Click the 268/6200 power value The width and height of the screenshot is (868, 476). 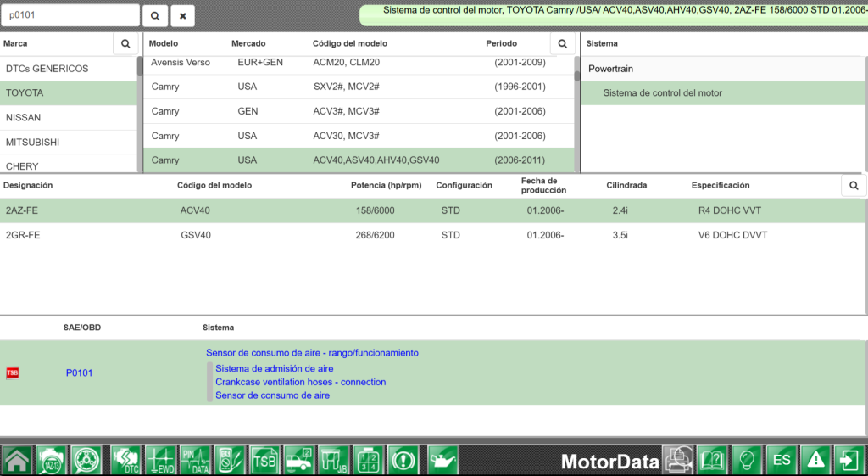point(375,235)
